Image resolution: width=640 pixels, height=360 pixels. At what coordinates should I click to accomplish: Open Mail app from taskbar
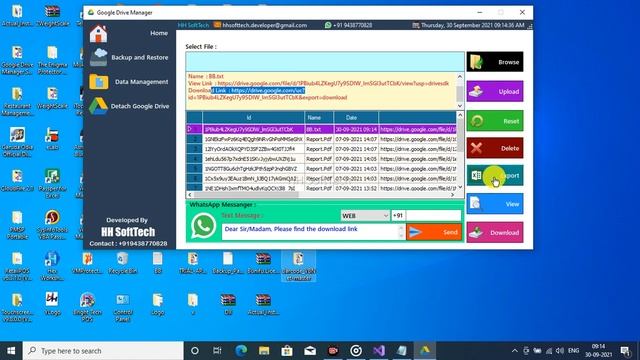coord(310,351)
